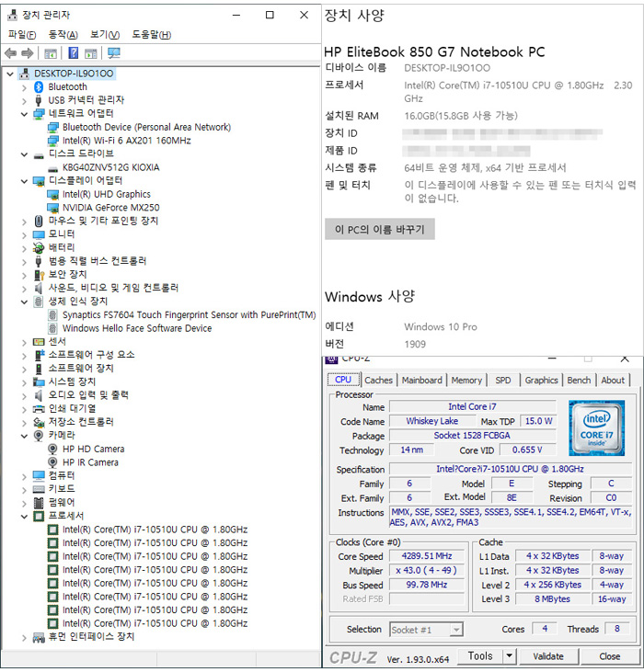The image size is (644, 672).
Task: Open the 도움말(H) menu
Action: pyautogui.click(x=152, y=35)
